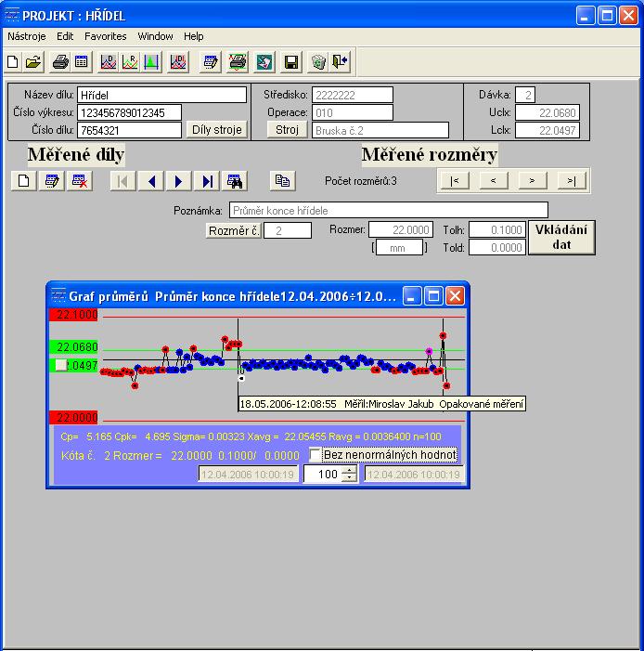The width and height of the screenshot is (644, 651).
Task: Click the Dávka field showing 2
Action: click(x=525, y=95)
